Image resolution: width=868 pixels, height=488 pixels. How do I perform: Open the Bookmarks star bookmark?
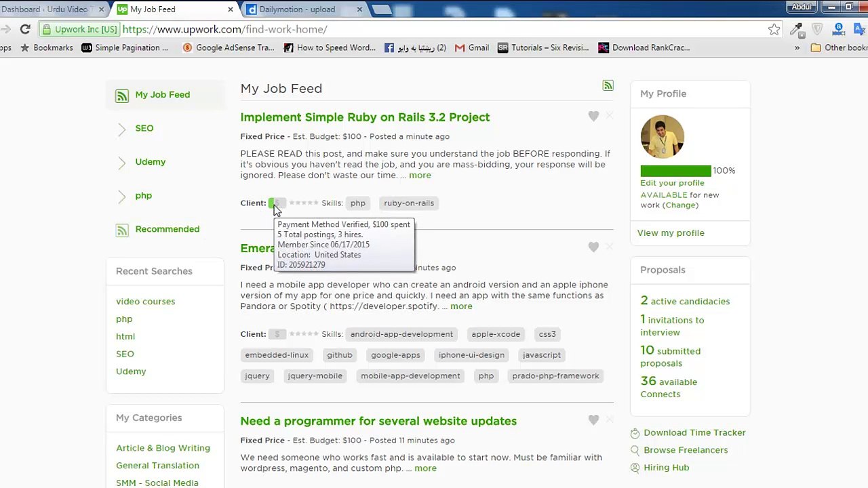coord(46,47)
